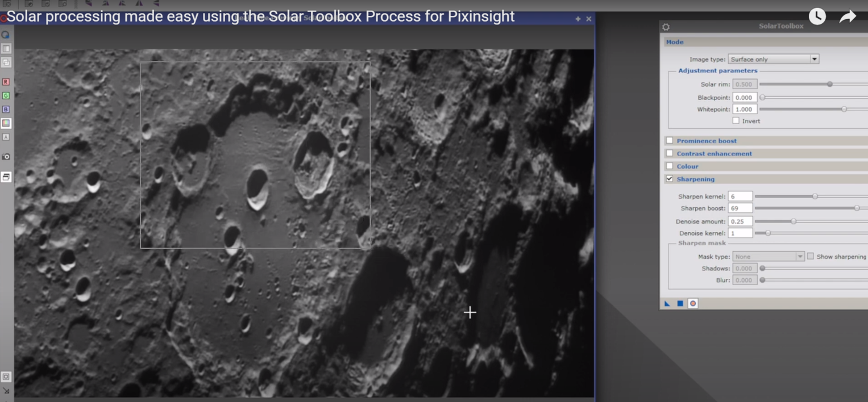Tick the Show sharpening checkbox
868x402 pixels.
[x=811, y=257]
